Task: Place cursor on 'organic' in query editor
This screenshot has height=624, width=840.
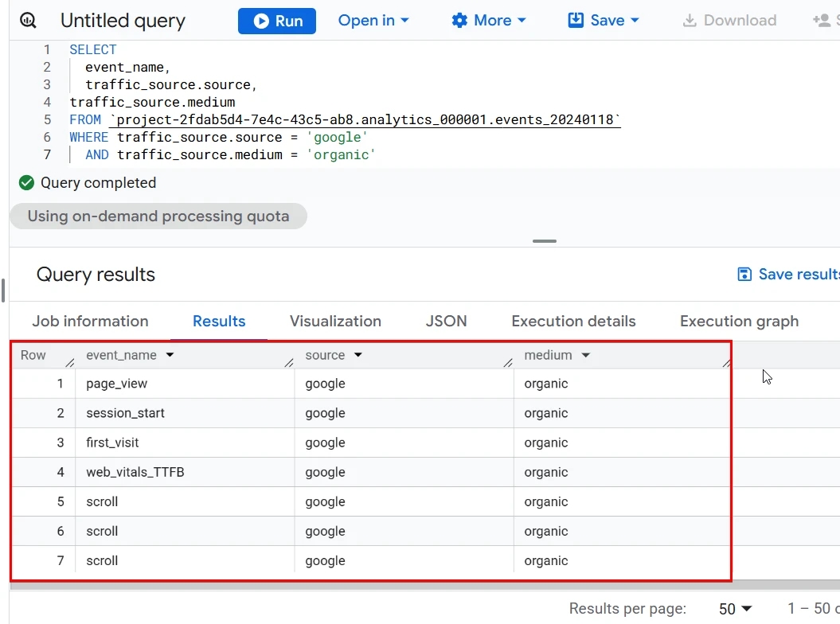Action: pyautogui.click(x=341, y=154)
